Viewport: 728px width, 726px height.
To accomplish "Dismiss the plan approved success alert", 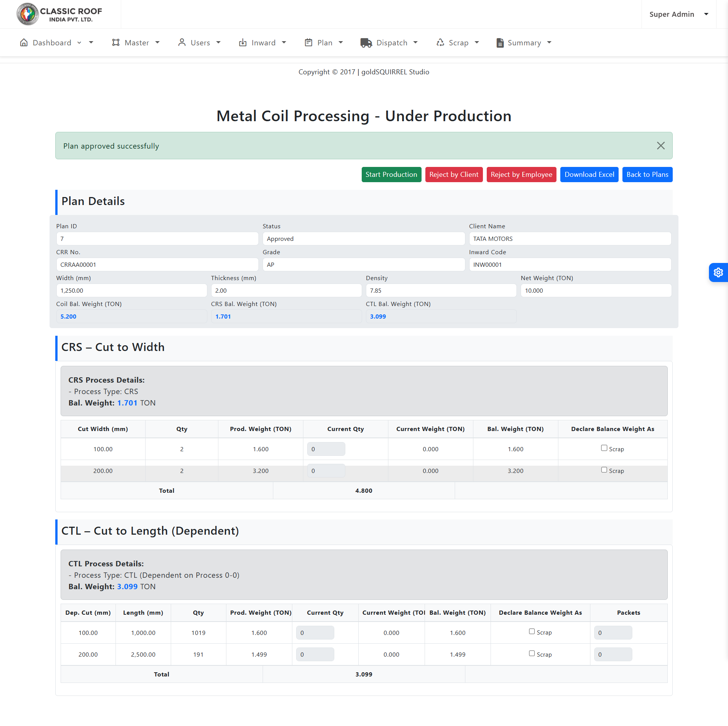I will coord(661,146).
